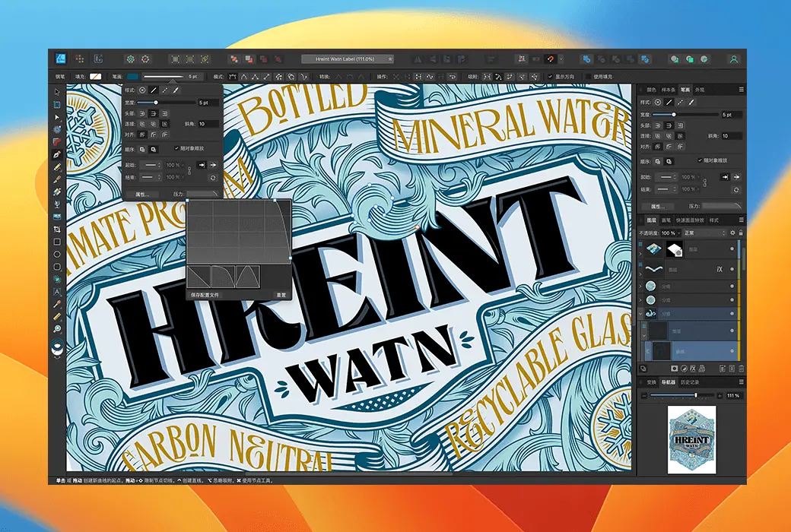Select no-stroke style in stroke popup

pyautogui.click(x=143, y=90)
